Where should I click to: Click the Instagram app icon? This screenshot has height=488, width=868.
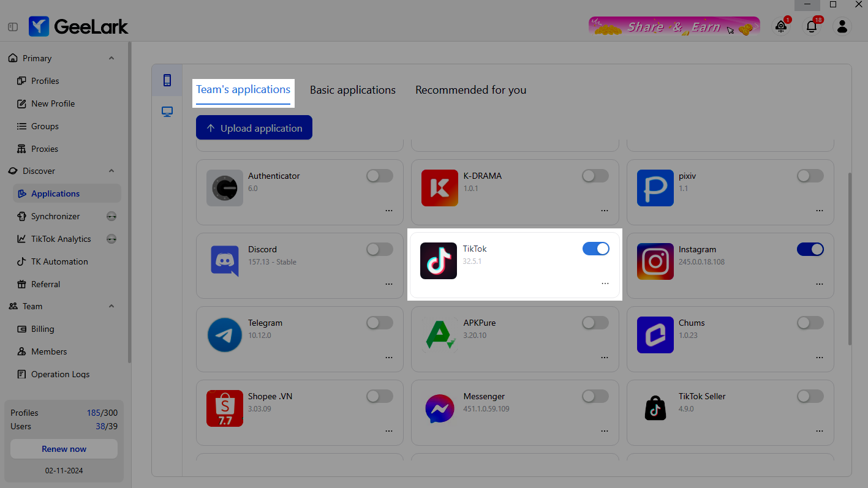(x=655, y=261)
